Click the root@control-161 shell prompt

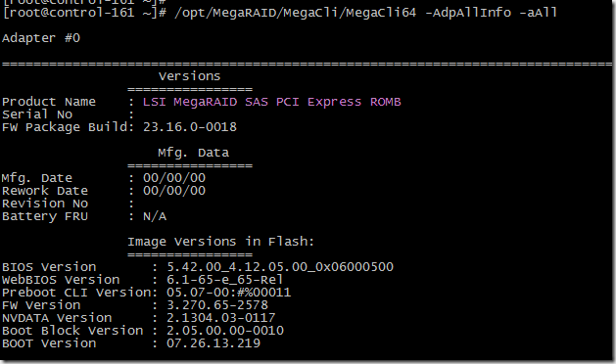84,13
